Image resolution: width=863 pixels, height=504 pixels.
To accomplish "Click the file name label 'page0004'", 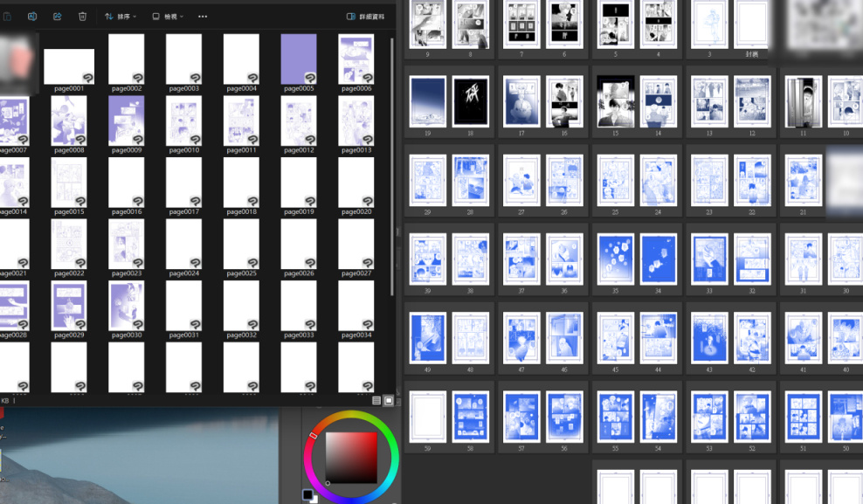I will tap(242, 88).
